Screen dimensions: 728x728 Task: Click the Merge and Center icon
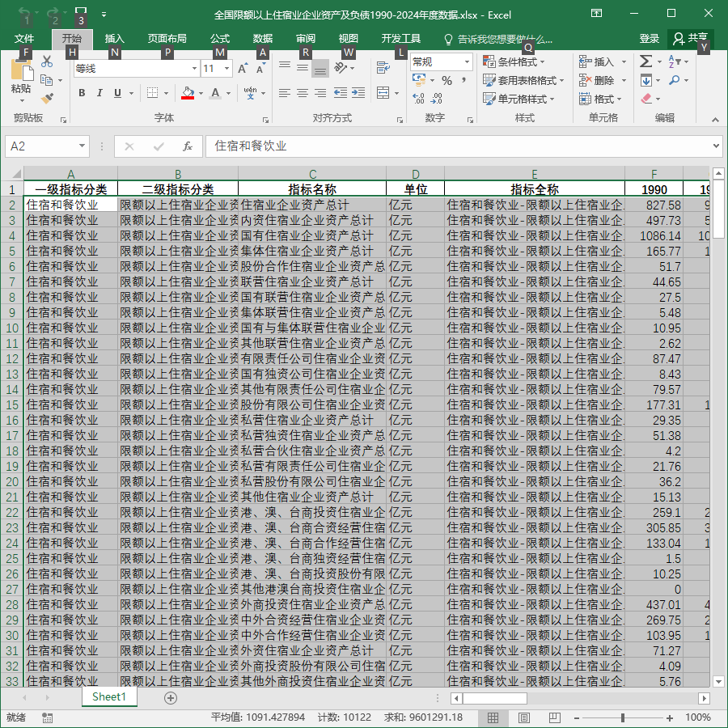point(383,93)
